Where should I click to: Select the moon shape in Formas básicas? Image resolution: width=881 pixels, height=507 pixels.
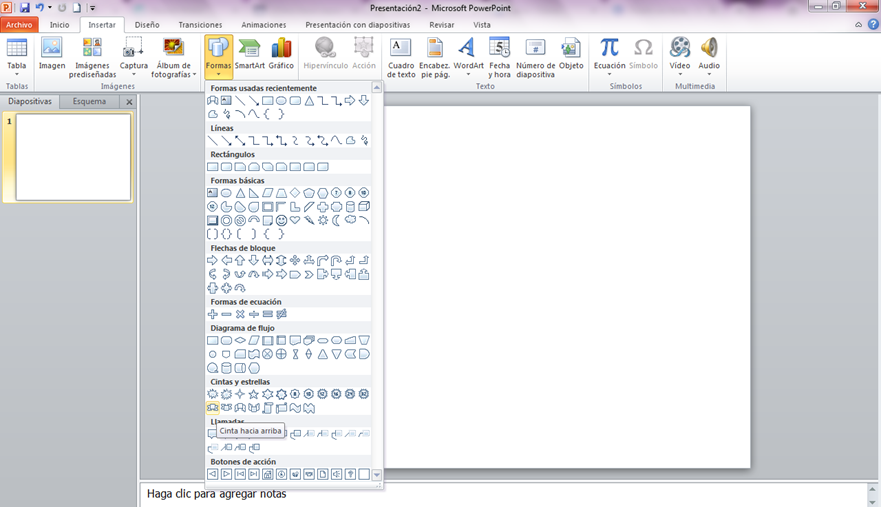(336, 220)
